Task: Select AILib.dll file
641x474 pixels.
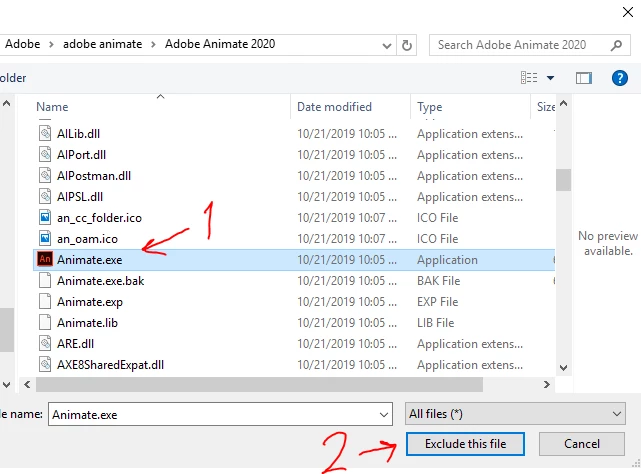Action: coord(78,134)
